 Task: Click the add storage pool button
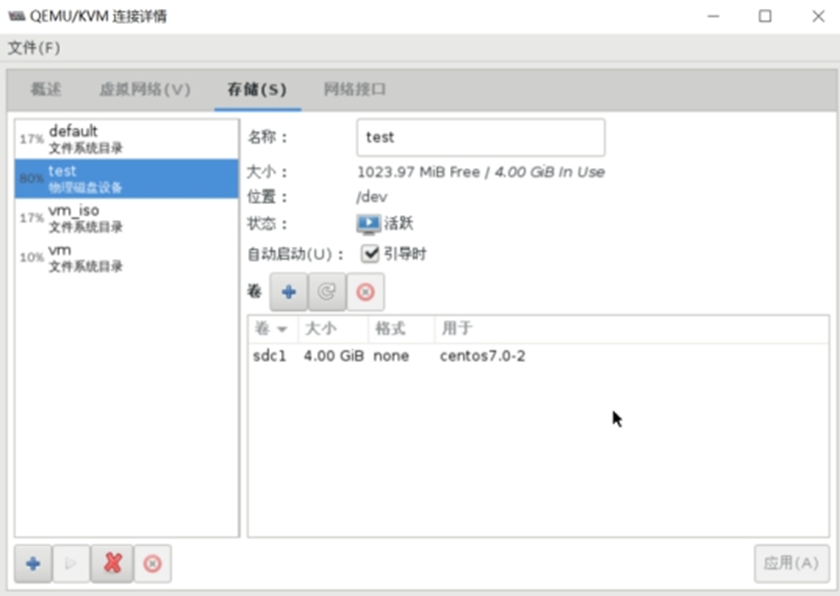(33, 564)
